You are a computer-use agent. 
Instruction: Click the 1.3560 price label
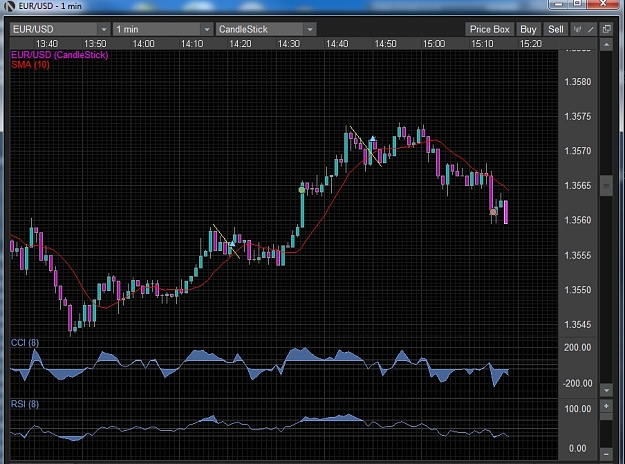[x=578, y=220]
